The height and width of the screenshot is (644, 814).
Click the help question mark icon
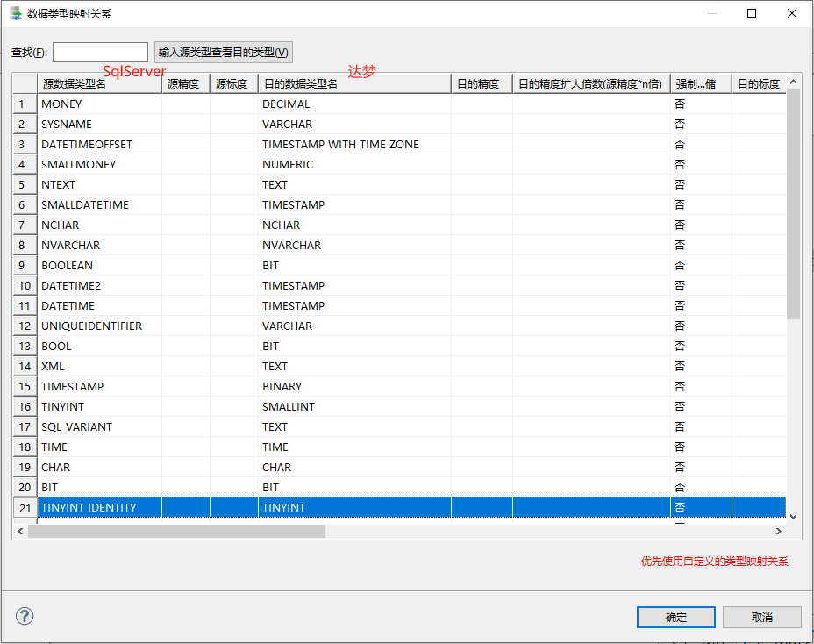pyautogui.click(x=25, y=616)
